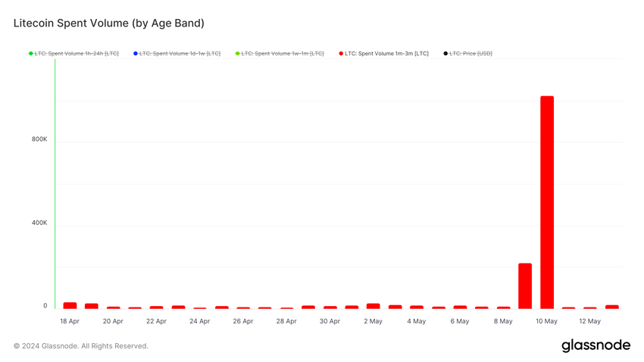Toggle the Spent Volume 1d-1w legend series
Image resolution: width=644 pixels, height=362 pixels.
(177, 53)
